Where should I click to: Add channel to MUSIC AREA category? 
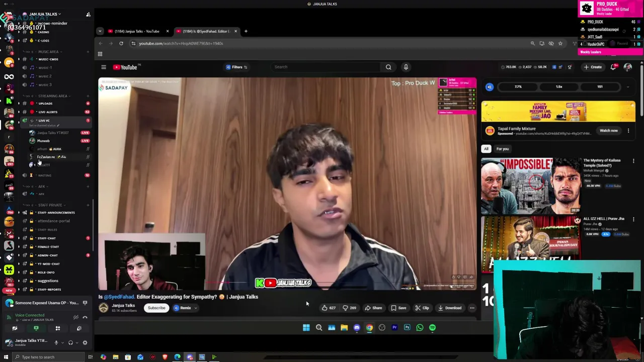pos(88,52)
